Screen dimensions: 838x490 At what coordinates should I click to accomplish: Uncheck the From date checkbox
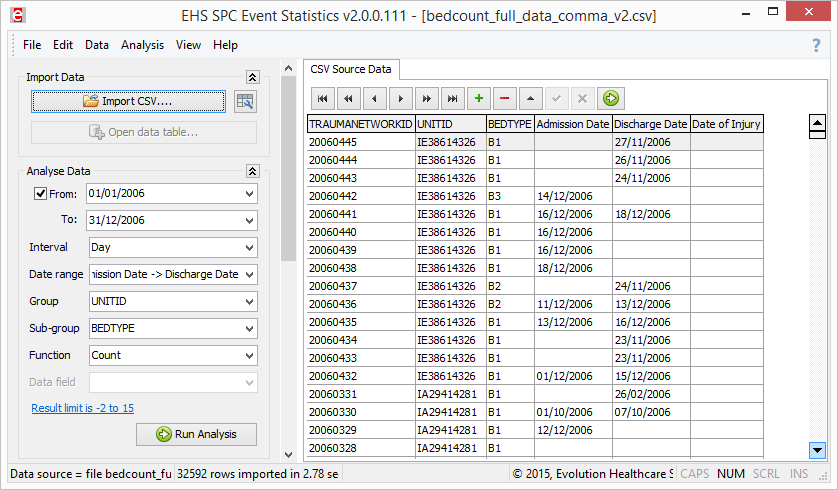(41, 194)
